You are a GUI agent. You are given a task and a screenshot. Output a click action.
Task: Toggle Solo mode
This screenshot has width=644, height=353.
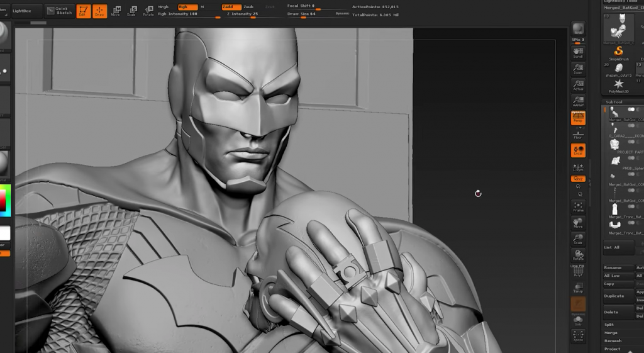[x=579, y=320]
